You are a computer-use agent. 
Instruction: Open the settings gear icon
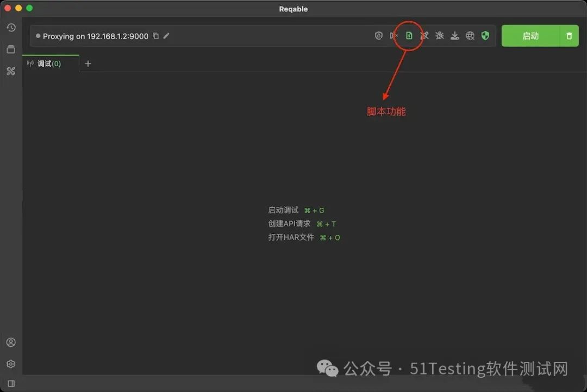pos(11,364)
